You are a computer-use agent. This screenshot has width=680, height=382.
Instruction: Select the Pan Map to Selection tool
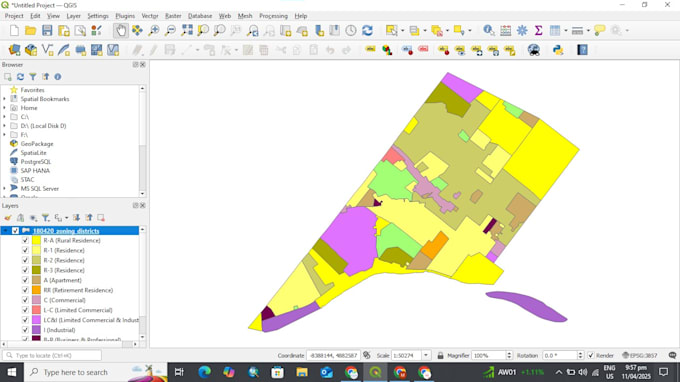pyautogui.click(x=137, y=30)
